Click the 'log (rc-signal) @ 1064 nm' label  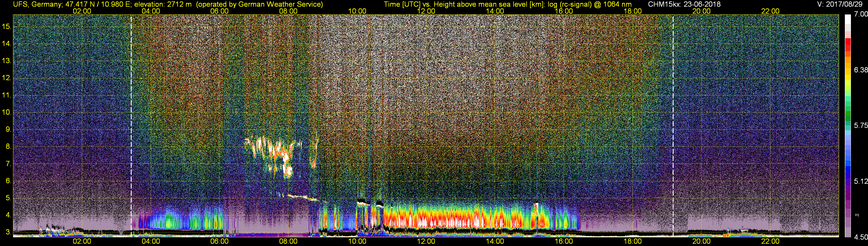pyautogui.click(x=590, y=4)
